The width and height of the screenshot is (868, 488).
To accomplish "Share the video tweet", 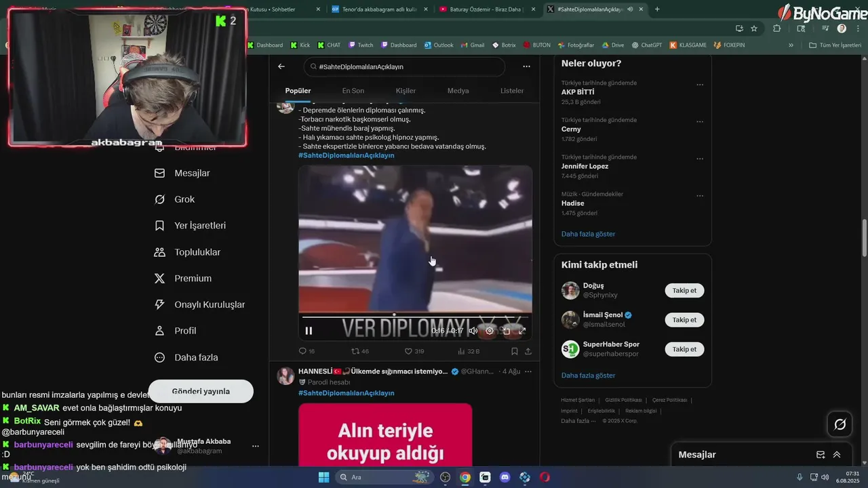I will (528, 351).
